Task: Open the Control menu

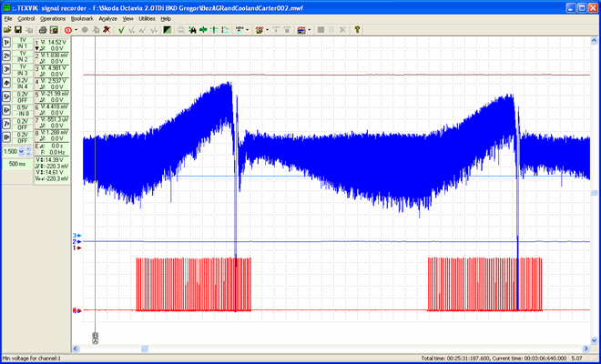Action: point(26,18)
